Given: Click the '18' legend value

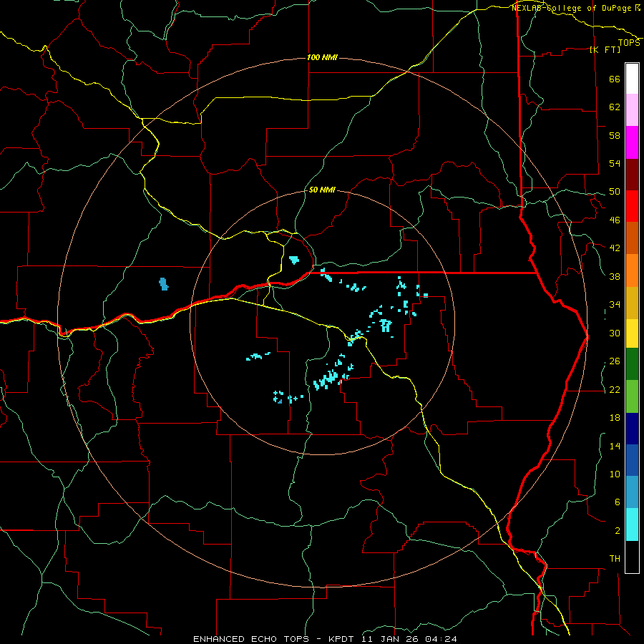Looking at the screenshot, I should 615,418.
